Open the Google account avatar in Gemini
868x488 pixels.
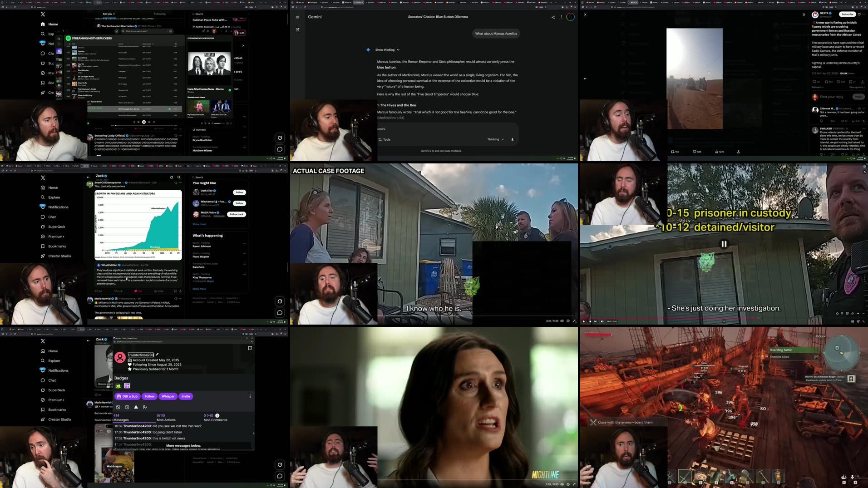tap(571, 17)
